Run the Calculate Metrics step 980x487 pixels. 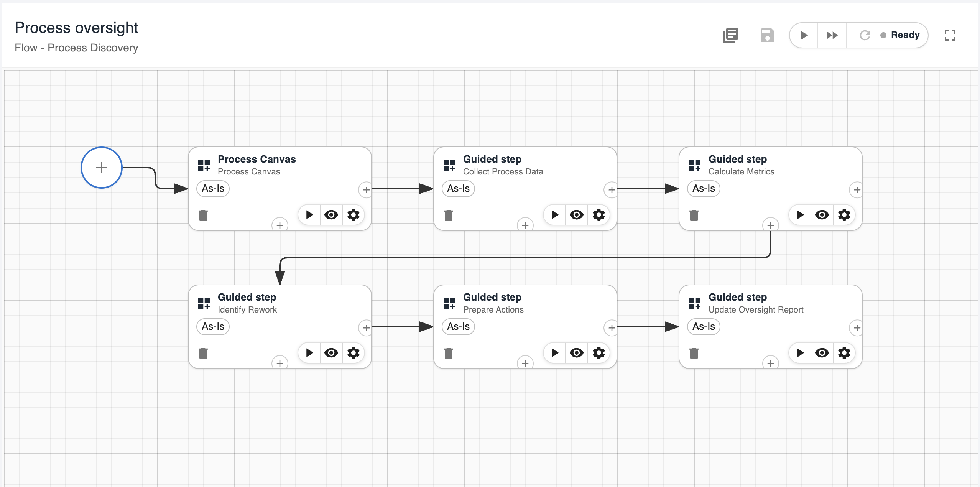800,215
